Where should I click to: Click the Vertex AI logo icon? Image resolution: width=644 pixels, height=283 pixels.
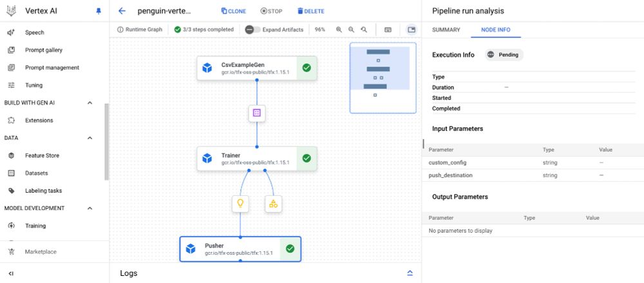[x=12, y=11]
